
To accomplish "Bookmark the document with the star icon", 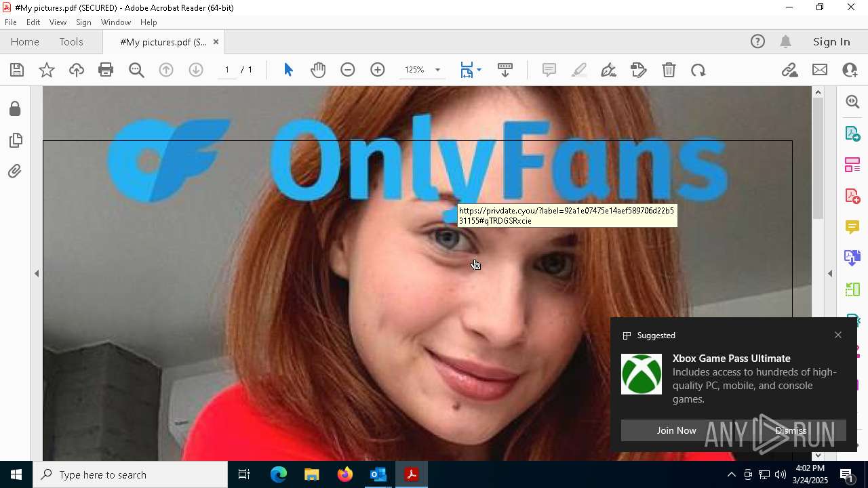I will (47, 70).
